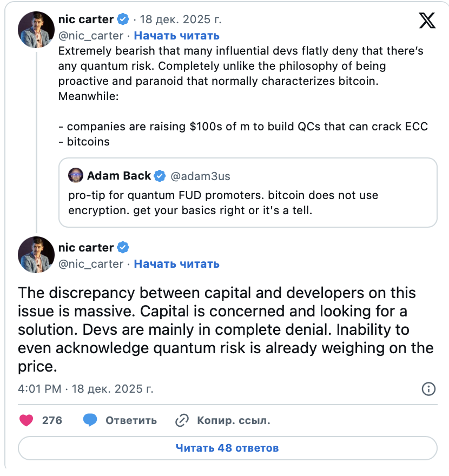
Task: Click nic carter's top verified badge
Action: click(123, 19)
